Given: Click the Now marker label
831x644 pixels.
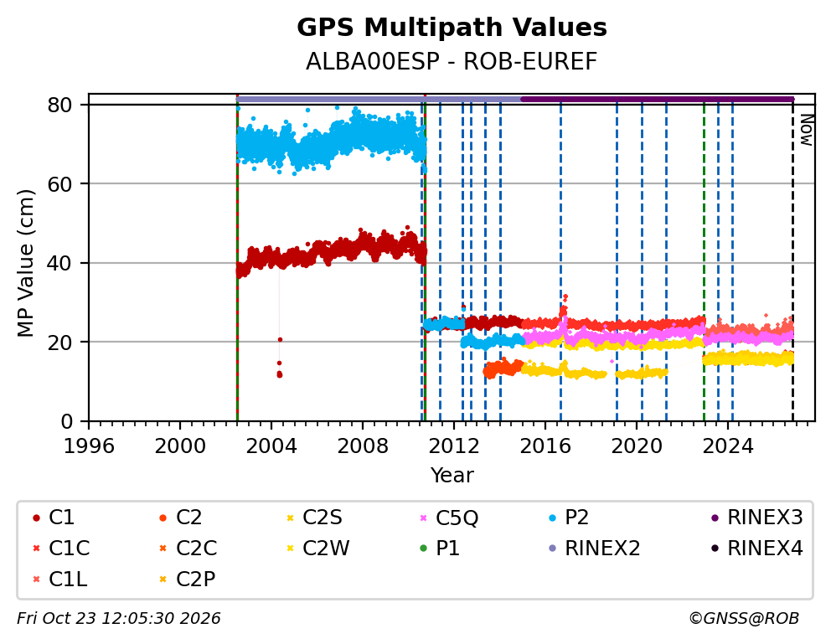Looking at the screenshot, I should (806, 130).
